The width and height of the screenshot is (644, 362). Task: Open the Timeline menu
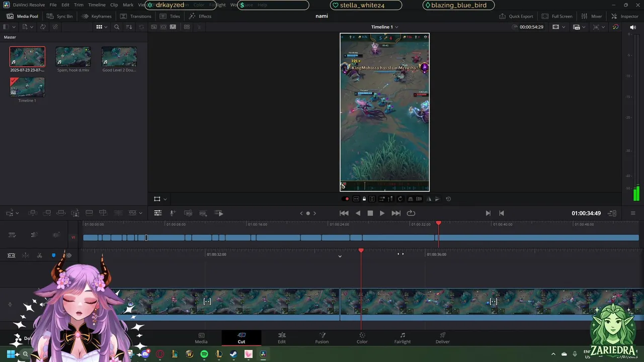97,5
